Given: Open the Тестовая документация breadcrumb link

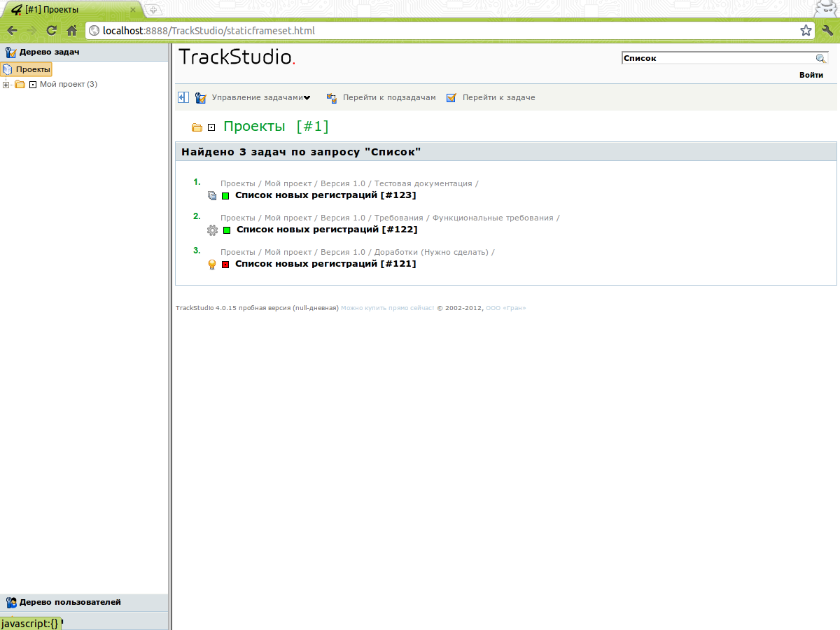Looking at the screenshot, I should tap(423, 183).
